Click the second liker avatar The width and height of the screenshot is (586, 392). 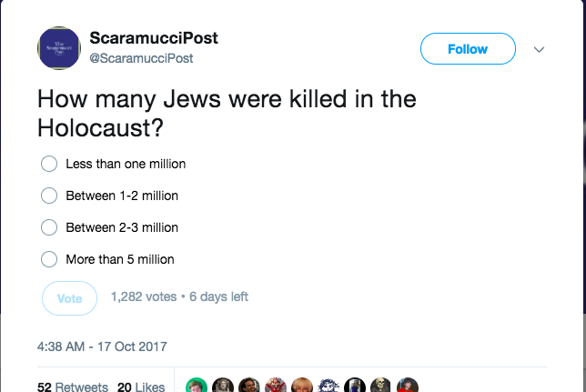click(x=223, y=386)
